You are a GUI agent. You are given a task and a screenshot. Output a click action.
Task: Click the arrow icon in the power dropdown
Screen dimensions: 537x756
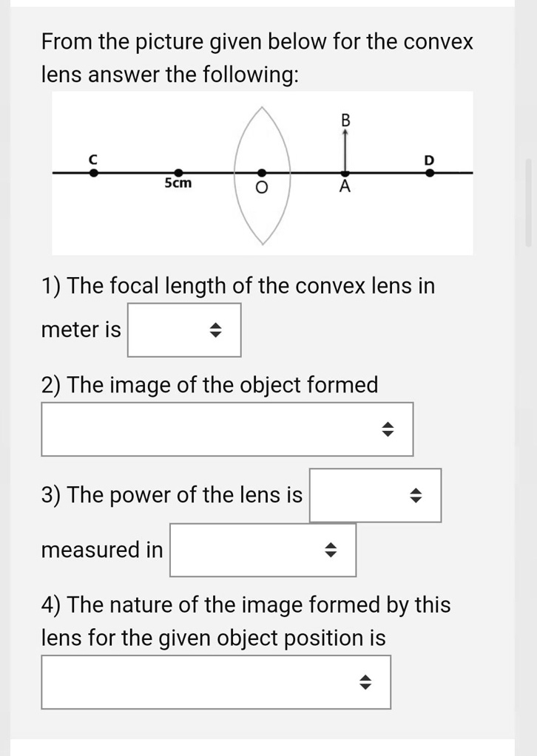pyautogui.click(x=416, y=496)
